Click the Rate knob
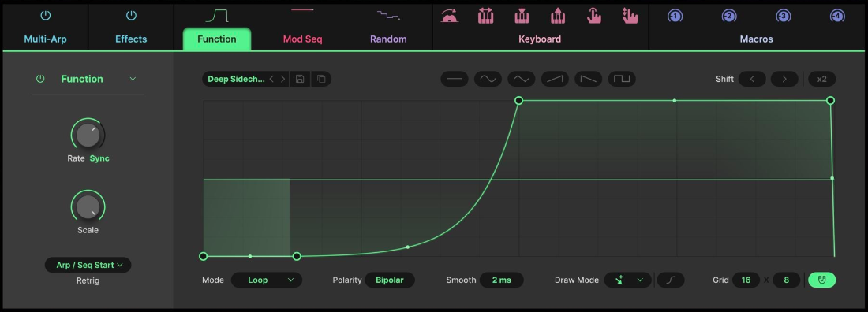868x312 pixels. click(x=88, y=135)
